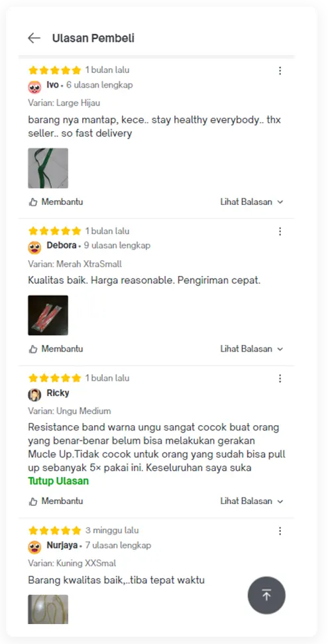This screenshot has height=644, width=328.
Task: Click Ivo's profile avatar
Action: point(35,87)
